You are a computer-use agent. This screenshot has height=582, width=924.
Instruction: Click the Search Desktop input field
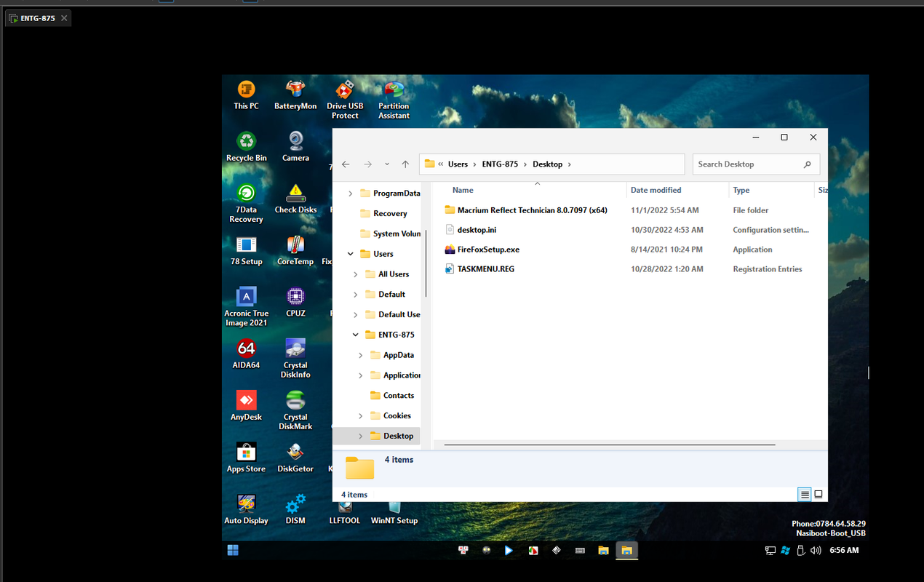pyautogui.click(x=756, y=164)
